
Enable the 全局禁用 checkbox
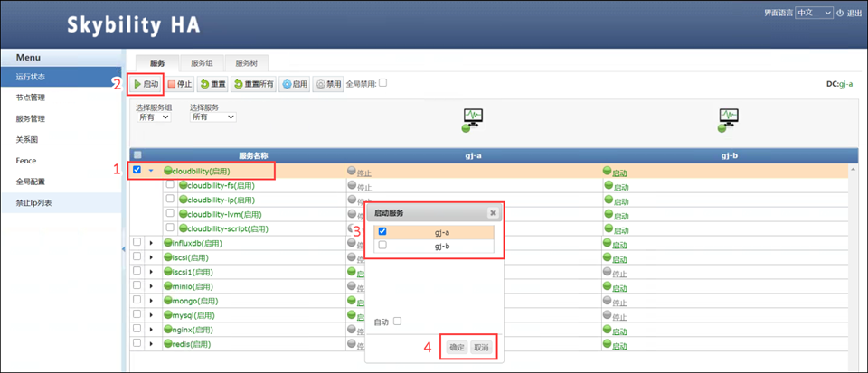(x=383, y=83)
